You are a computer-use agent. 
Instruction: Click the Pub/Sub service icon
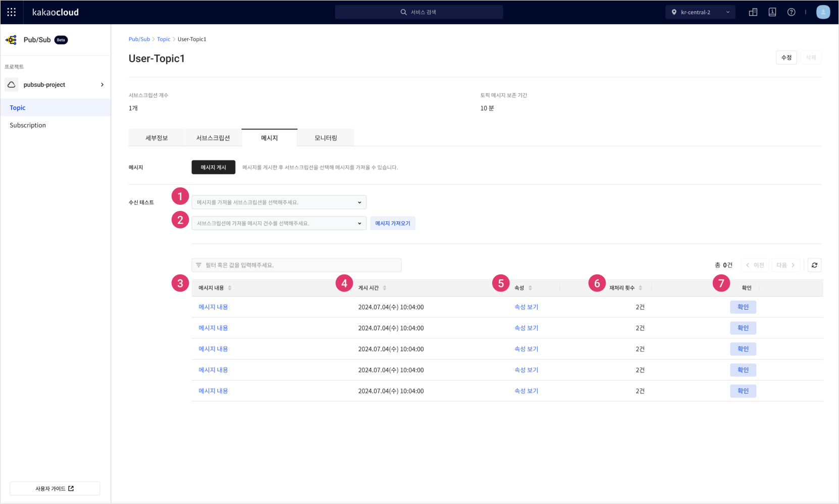(11, 40)
